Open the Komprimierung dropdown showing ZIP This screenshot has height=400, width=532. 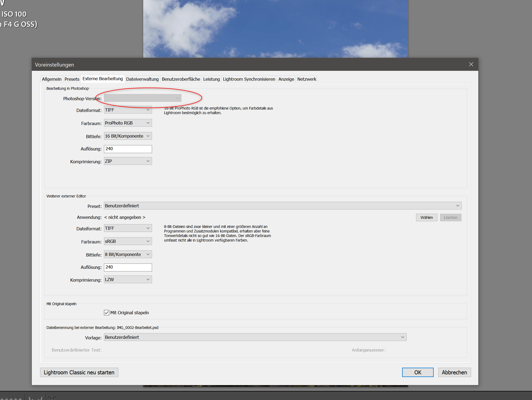127,161
